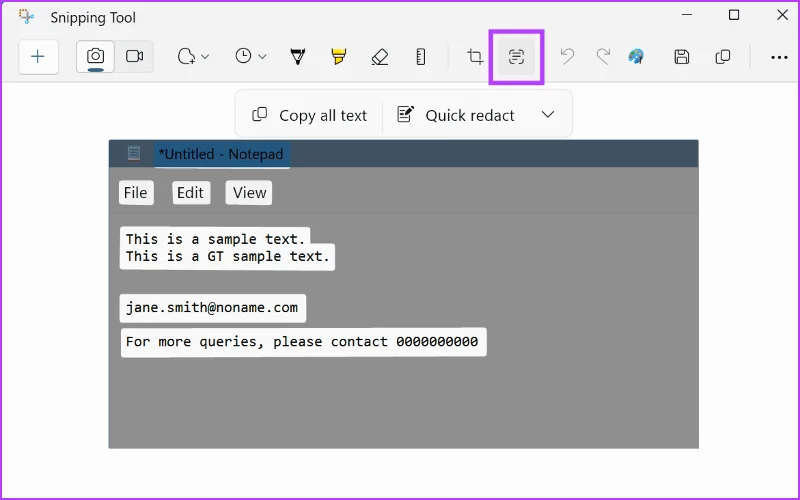Copy the snip to clipboard
Image resolution: width=800 pixels, height=500 pixels.
[723, 57]
